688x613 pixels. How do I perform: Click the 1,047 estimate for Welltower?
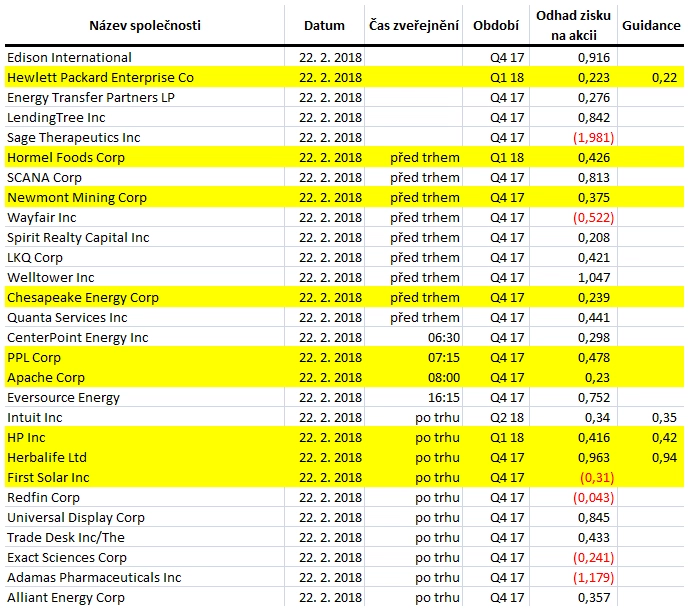pos(594,278)
